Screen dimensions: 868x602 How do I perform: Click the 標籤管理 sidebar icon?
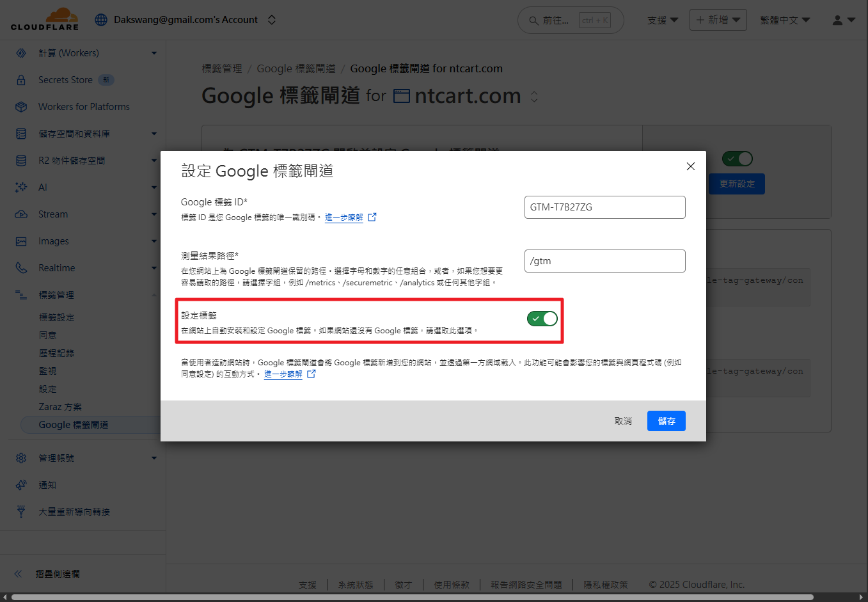click(21, 295)
